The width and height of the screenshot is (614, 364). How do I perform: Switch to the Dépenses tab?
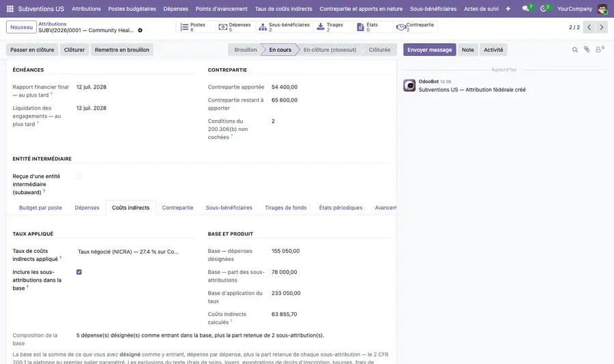coord(87,208)
